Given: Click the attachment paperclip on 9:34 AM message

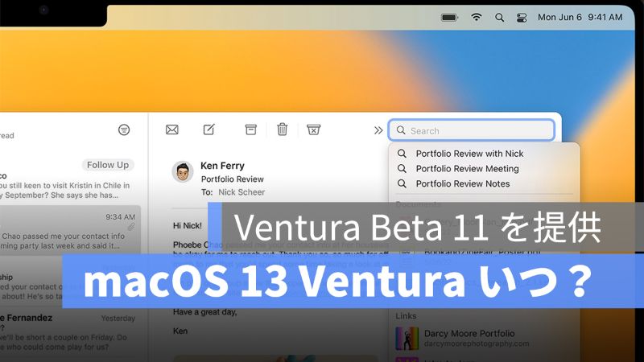Looking at the screenshot, I should [x=131, y=226].
